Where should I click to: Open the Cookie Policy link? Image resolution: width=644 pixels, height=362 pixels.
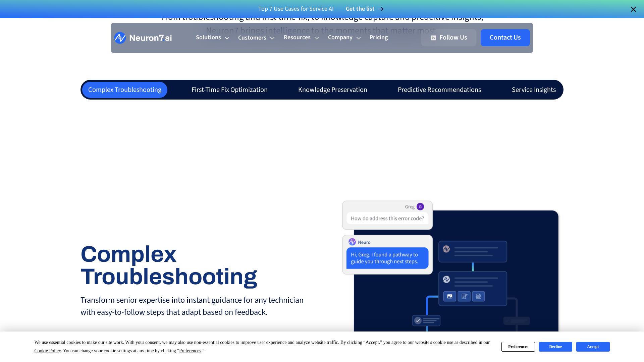click(48, 351)
